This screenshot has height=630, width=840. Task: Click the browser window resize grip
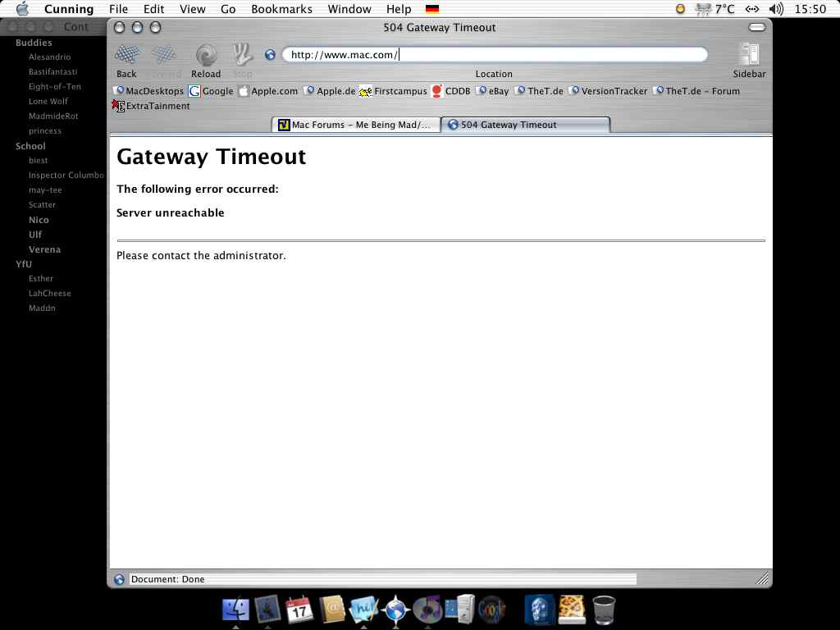coord(762,578)
